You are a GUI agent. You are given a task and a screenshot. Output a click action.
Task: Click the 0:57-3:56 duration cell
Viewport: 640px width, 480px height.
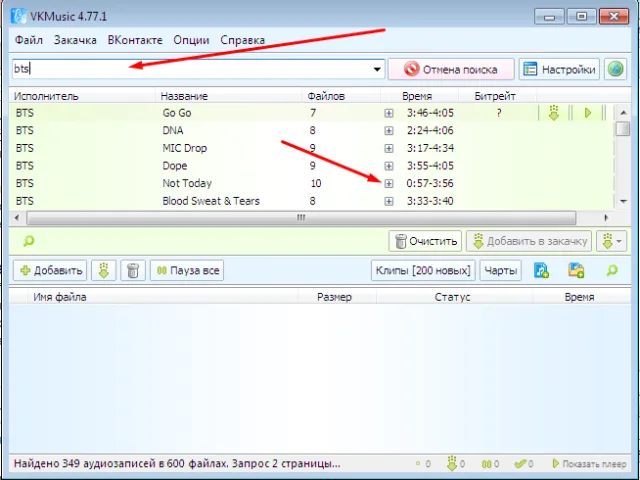(430, 183)
